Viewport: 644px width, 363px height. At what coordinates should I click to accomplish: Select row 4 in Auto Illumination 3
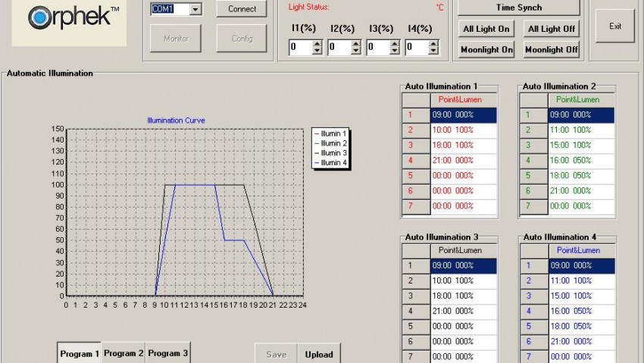463,311
